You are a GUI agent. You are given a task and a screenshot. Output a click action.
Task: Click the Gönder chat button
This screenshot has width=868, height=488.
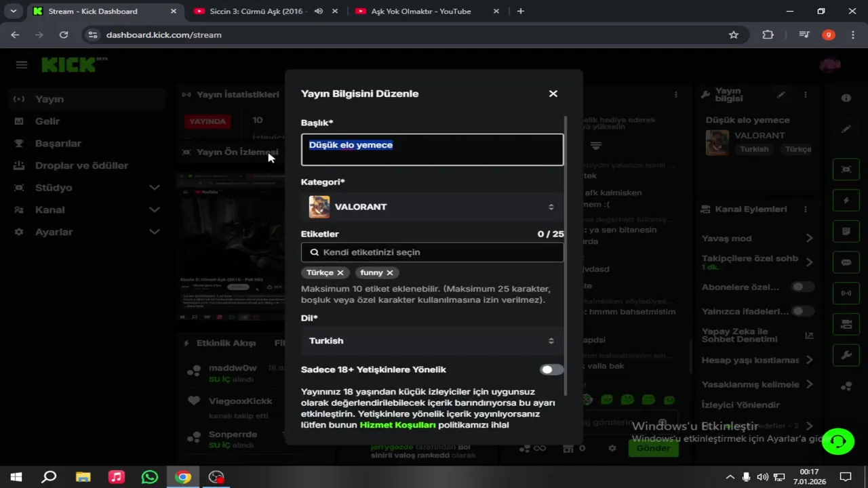(x=653, y=448)
